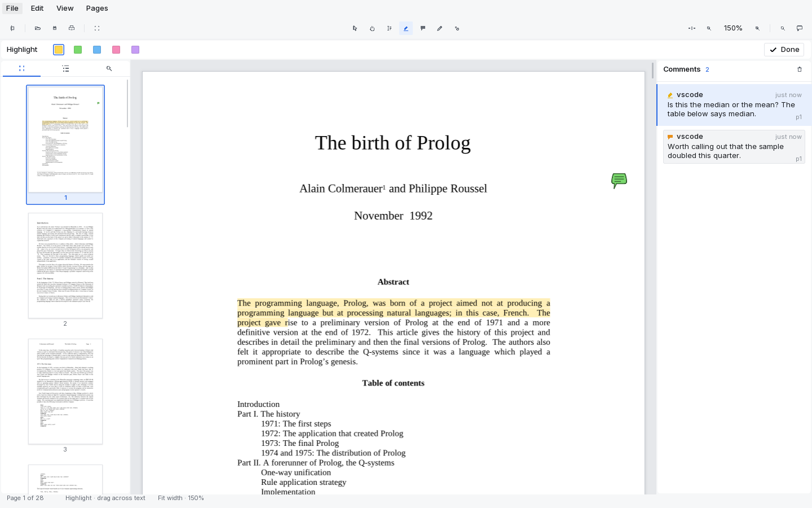
Task: Switch to the outline sidebar tab
Action: coord(65,68)
